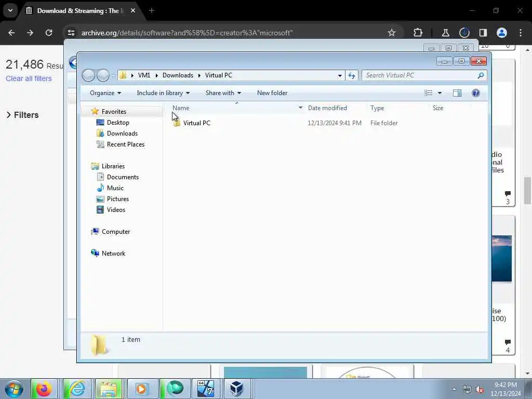
Task: Open the Share with dropdown
Action: (223, 93)
